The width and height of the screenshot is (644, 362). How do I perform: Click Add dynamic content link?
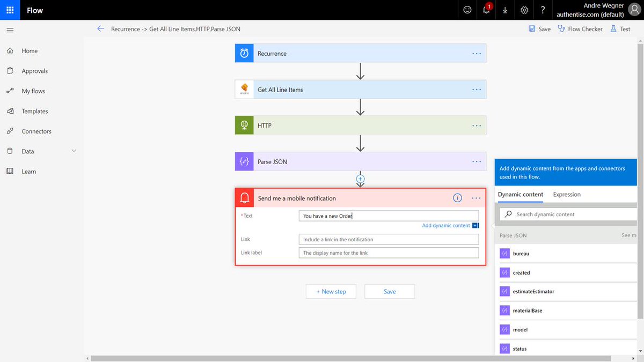446,226
